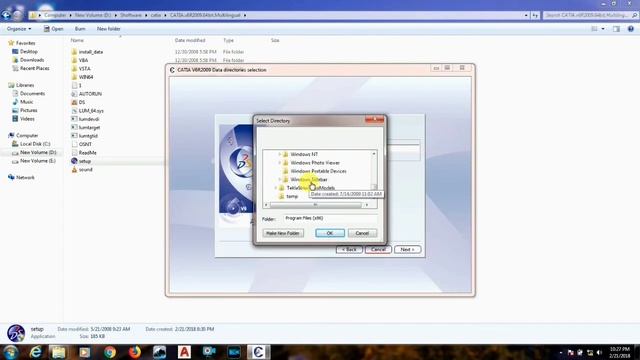
Task: Open Documents library
Action: pyautogui.click(x=32, y=93)
